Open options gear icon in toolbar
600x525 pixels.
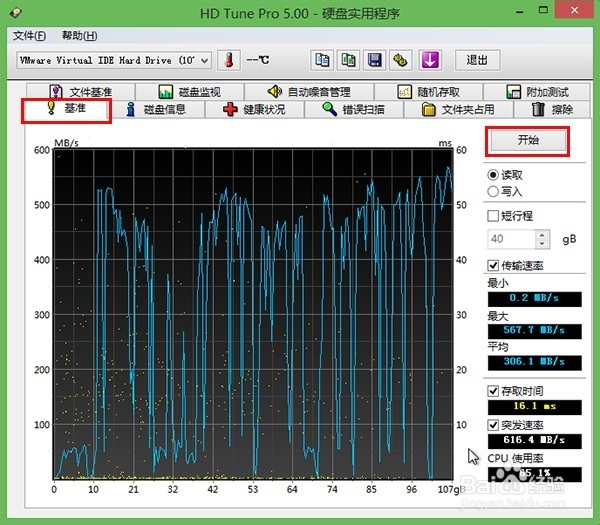pos(400,60)
